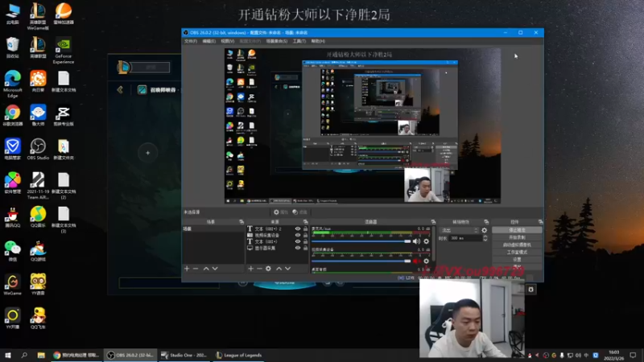644x362 pixels.
Task: Click plus circle in League client lobby
Action: coord(148,153)
